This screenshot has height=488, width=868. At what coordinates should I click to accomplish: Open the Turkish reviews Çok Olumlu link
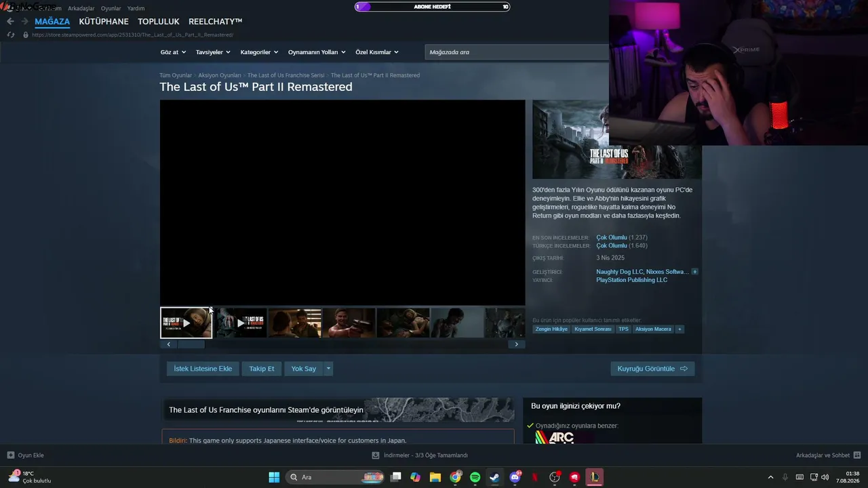click(612, 246)
